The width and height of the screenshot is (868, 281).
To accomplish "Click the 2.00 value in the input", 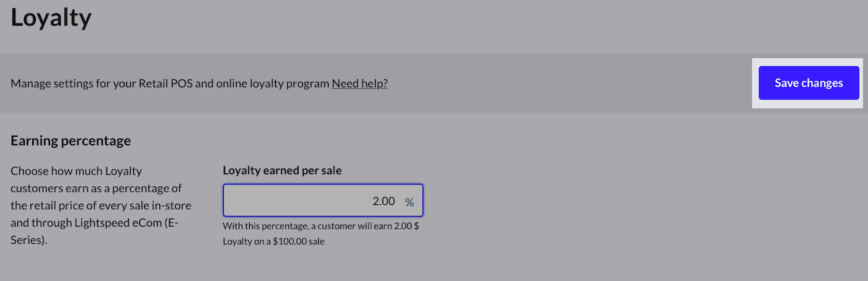I will pos(383,201).
